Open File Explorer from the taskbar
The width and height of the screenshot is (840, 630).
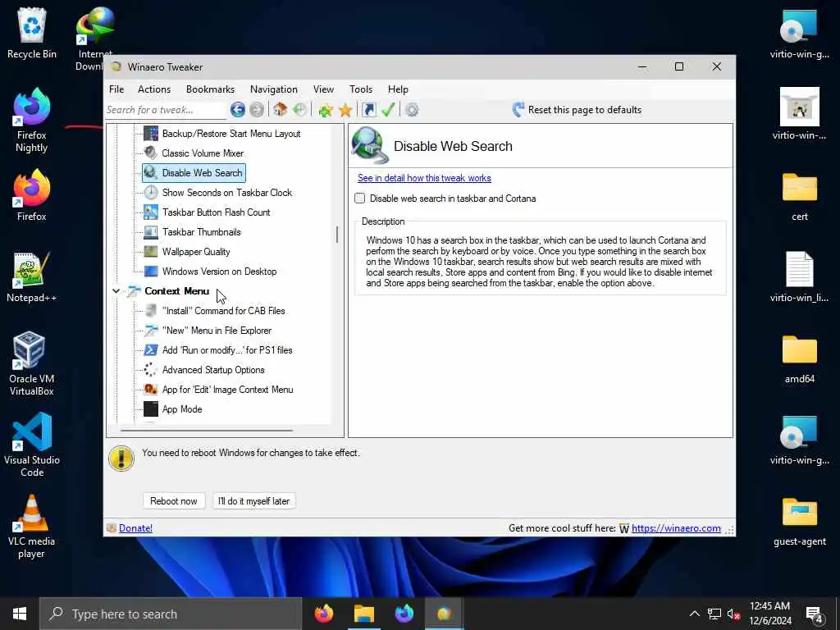363,614
